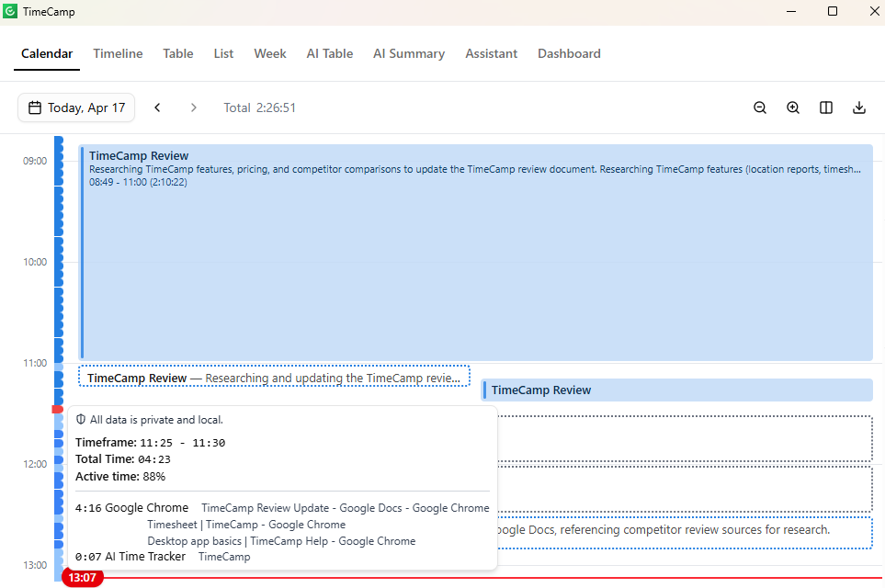Click 'TimeCamp Review Update - Google Docs' line
Screen dimensions: 885x588
pyautogui.click(x=346, y=508)
